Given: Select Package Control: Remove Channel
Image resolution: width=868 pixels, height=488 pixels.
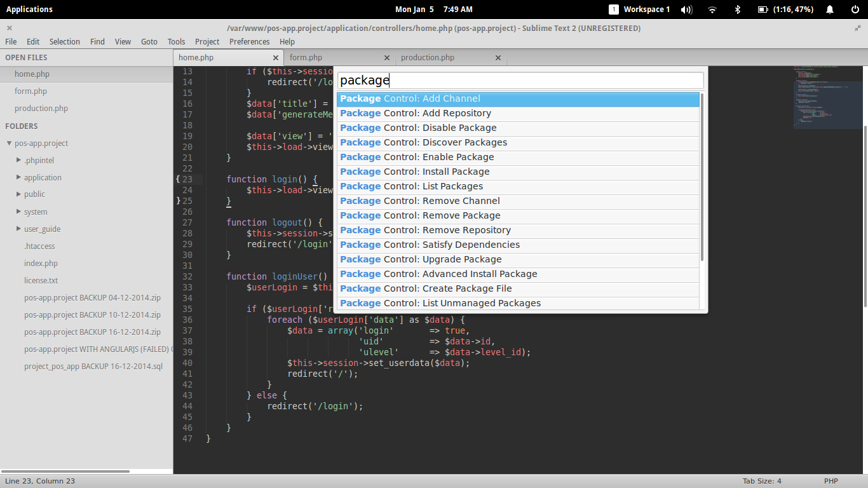Looking at the screenshot, I should pyautogui.click(x=518, y=201).
